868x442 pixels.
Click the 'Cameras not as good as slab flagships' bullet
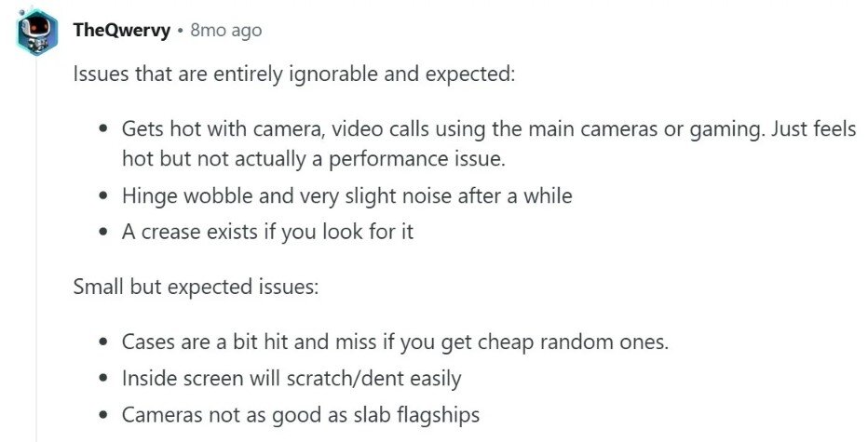tap(301, 415)
